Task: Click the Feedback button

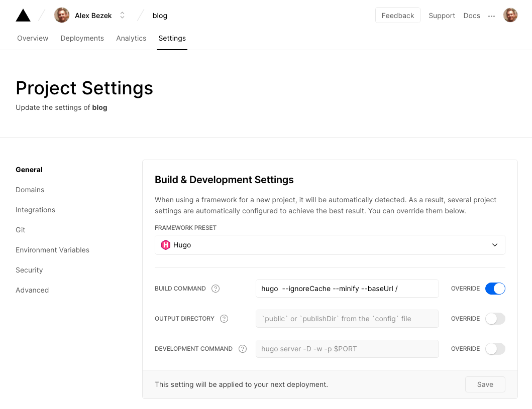Action: tap(398, 16)
